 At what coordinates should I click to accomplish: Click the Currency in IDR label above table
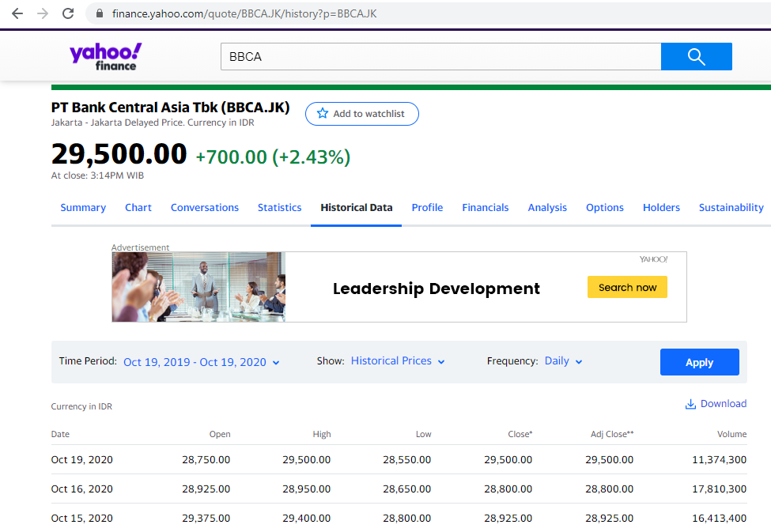(81, 406)
